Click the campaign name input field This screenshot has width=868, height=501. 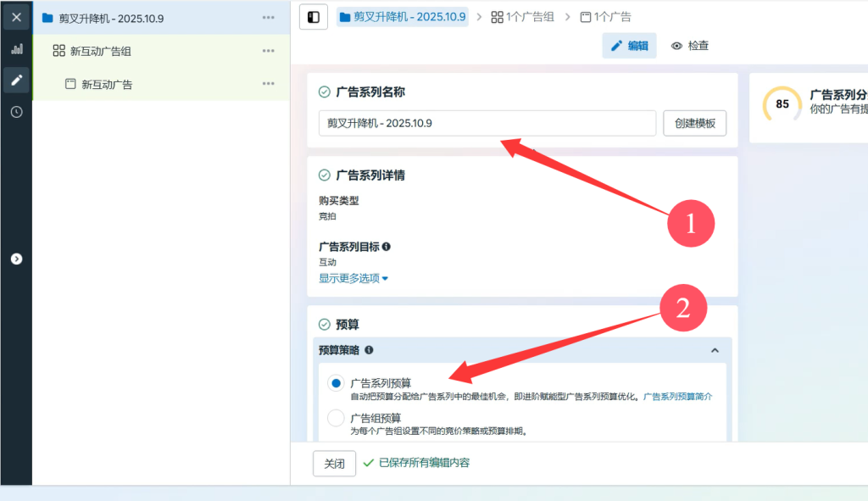pos(487,123)
